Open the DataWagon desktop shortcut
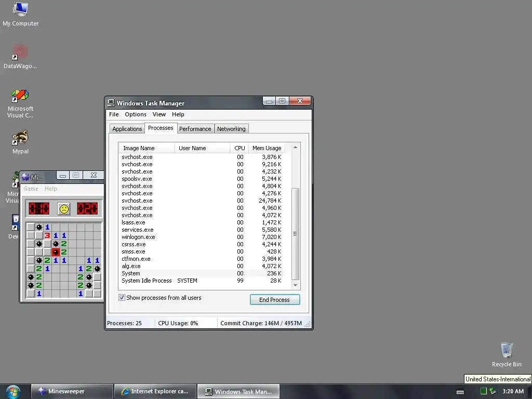This screenshot has width=532, height=399. (x=20, y=57)
